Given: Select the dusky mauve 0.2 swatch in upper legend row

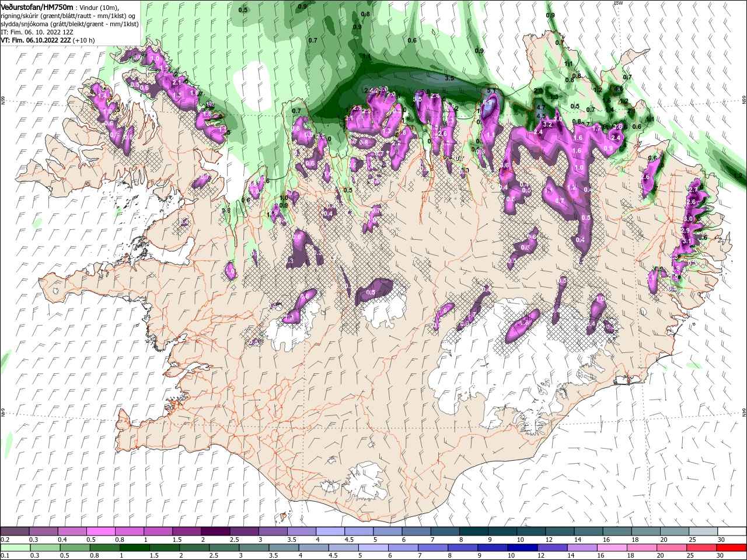Looking at the screenshot, I should [15, 531].
